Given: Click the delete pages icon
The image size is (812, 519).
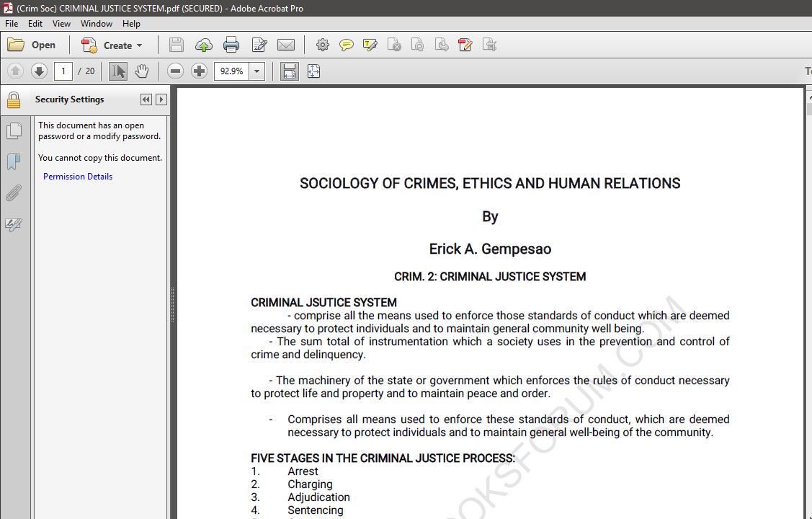Looking at the screenshot, I should click(394, 45).
